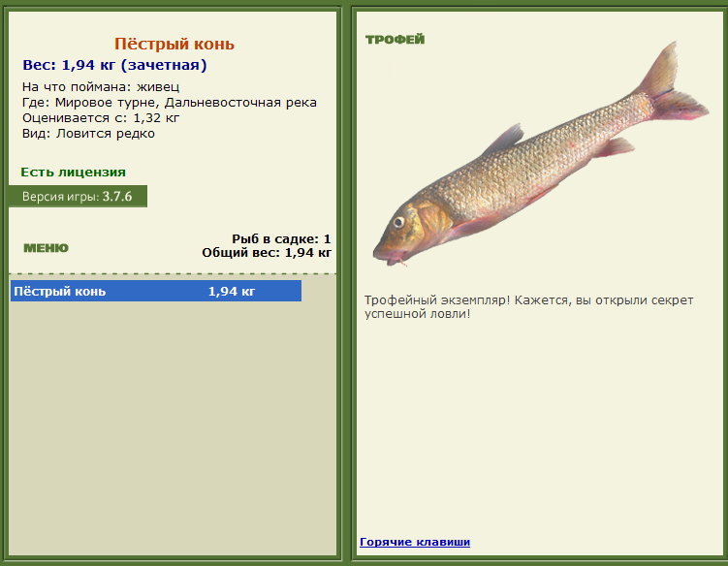
Task: Open the Горячие клавиши link
Action: coord(415,542)
